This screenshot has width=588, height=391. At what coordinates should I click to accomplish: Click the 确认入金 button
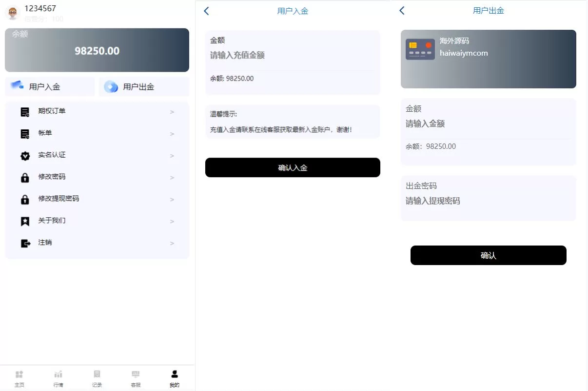tap(293, 167)
